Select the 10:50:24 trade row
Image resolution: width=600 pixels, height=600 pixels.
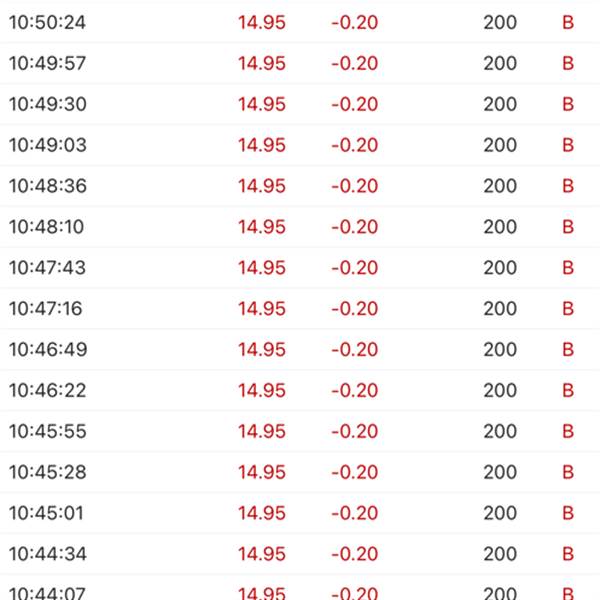pos(300,22)
